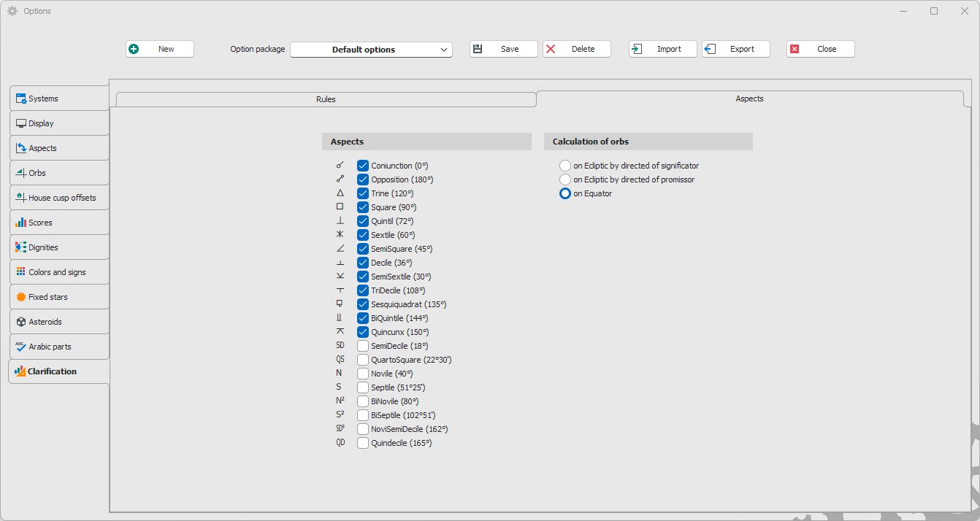Open the Orbs section label
Screen dimensions: 980x521
(x=37, y=173)
